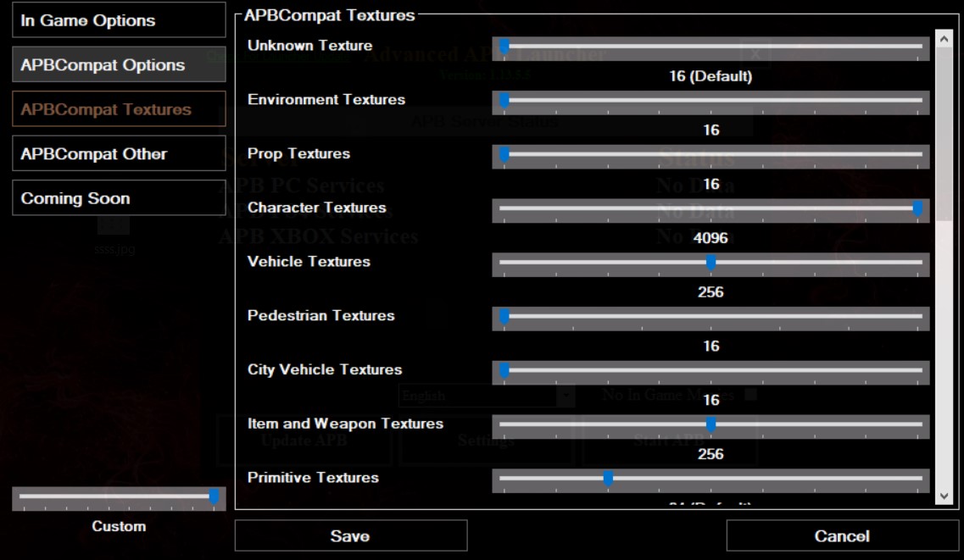Click the scrollbar up arrow
Image resolution: width=964 pixels, height=560 pixels.
944,39
